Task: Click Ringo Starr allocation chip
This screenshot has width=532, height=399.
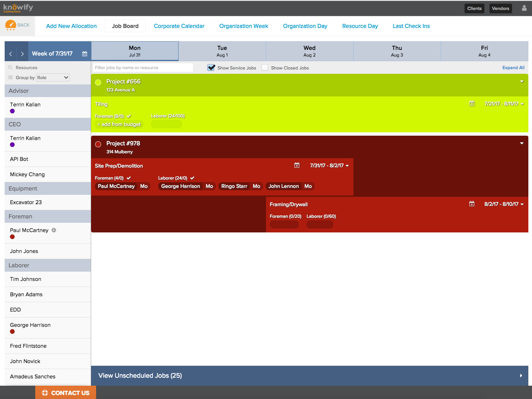Action: 241,186
